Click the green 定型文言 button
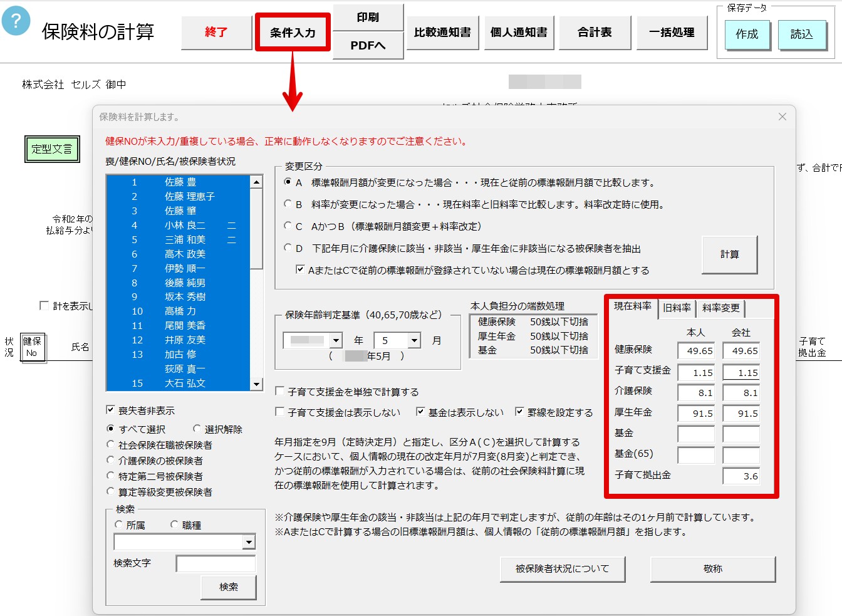Viewport: 842px width, 616px height. click(52, 149)
